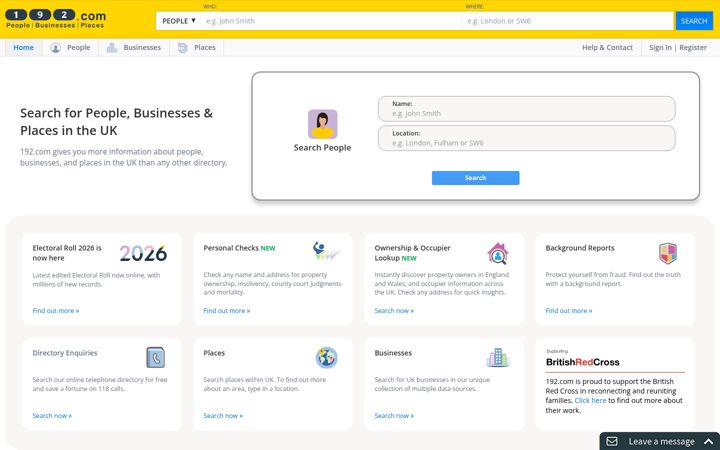Click Search now under Ownership & Occupier Lookup
This screenshot has width=720, height=450.
coord(394,311)
